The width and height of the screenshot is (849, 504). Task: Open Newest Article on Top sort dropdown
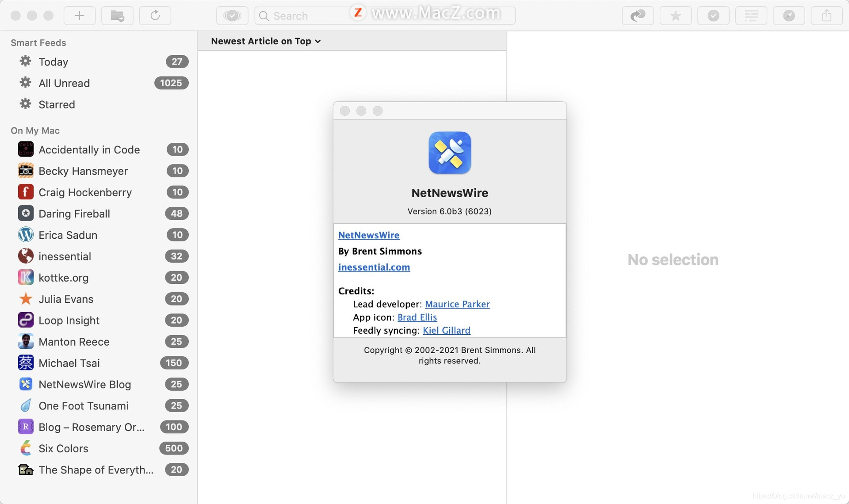point(266,41)
